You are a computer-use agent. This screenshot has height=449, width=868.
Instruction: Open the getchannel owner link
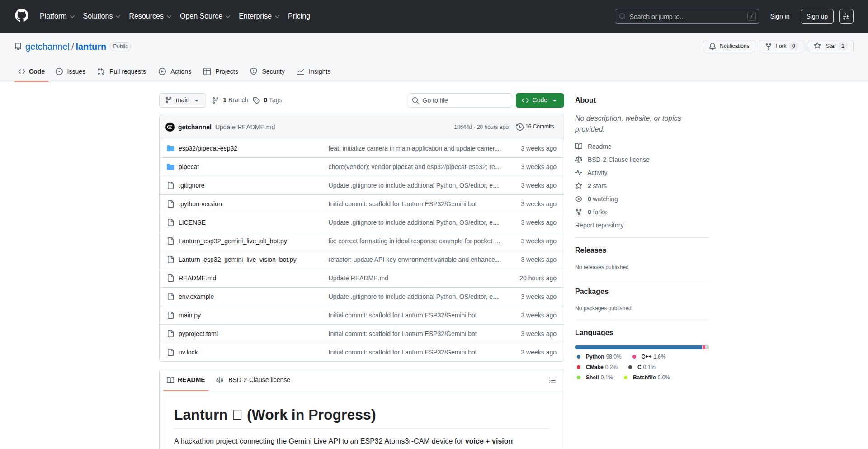click(47, 47)
